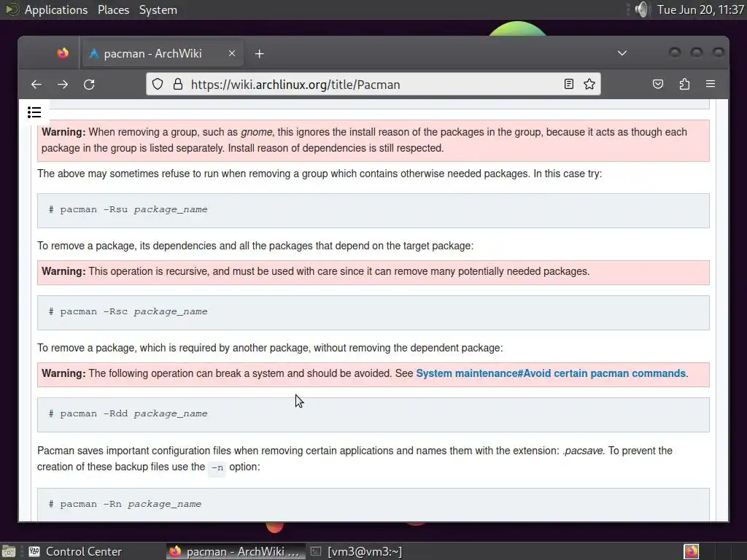Open the Applications menu
The width and height of the screenshot is (747, 560).
pos(55,9)
